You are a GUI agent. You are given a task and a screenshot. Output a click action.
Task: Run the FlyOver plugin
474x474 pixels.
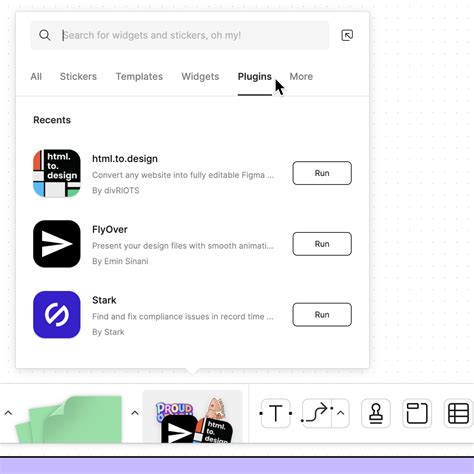pyautogui.click(x=322, y=244)
